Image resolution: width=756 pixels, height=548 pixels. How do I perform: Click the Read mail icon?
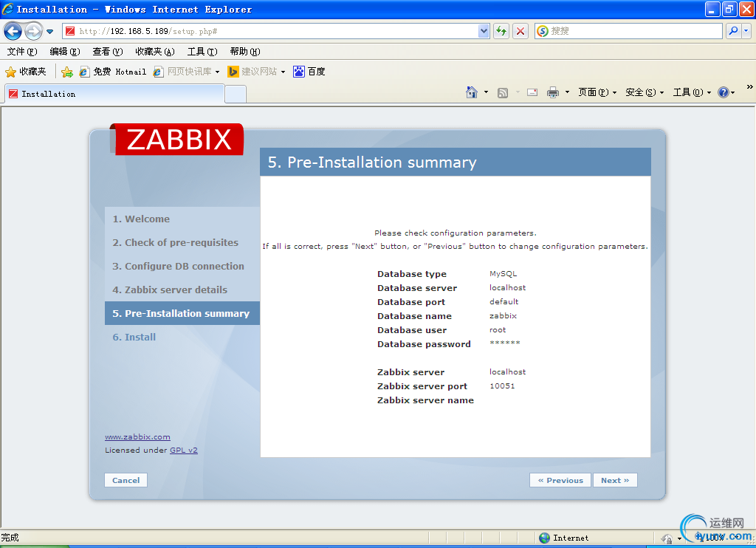532,92
